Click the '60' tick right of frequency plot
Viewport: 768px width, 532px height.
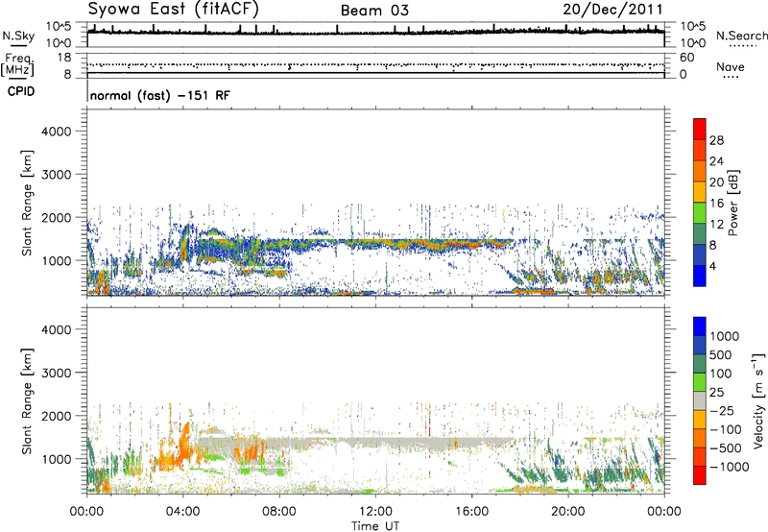pyautogui.click(x=686, y=58)
